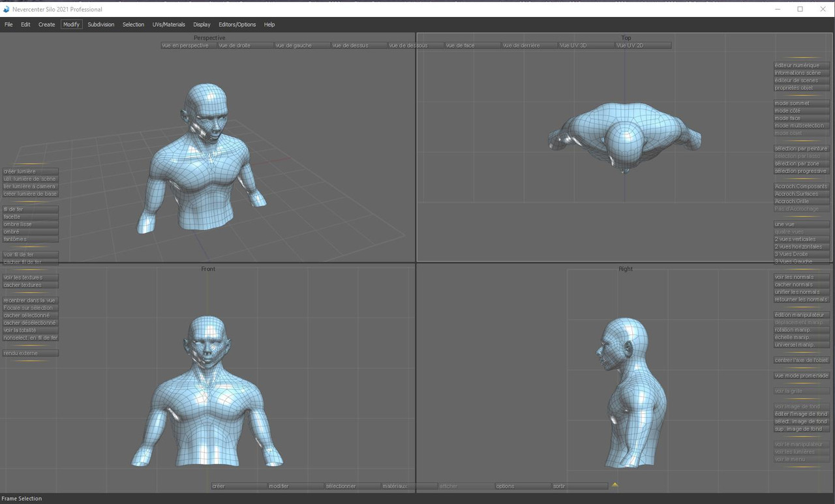Switch to 'mode multisélection'
The height and width of the screenshot is (504, 835).
(802, 126)
